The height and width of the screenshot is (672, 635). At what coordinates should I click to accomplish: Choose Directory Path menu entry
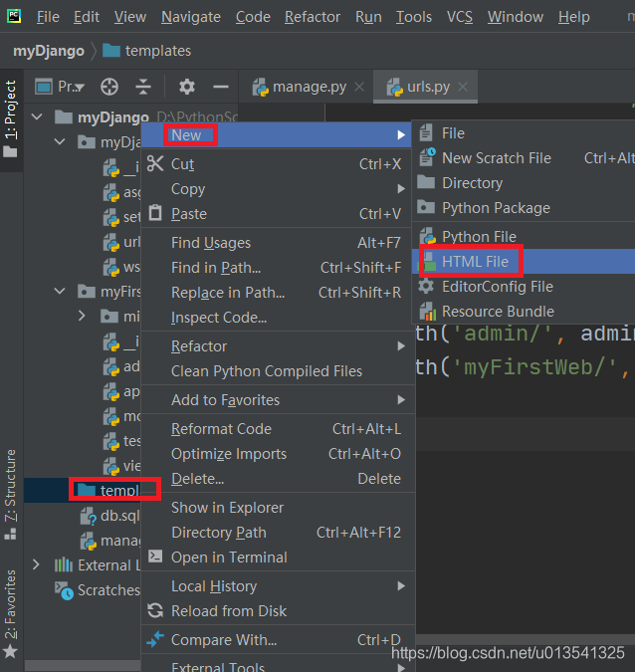point(278,533)
